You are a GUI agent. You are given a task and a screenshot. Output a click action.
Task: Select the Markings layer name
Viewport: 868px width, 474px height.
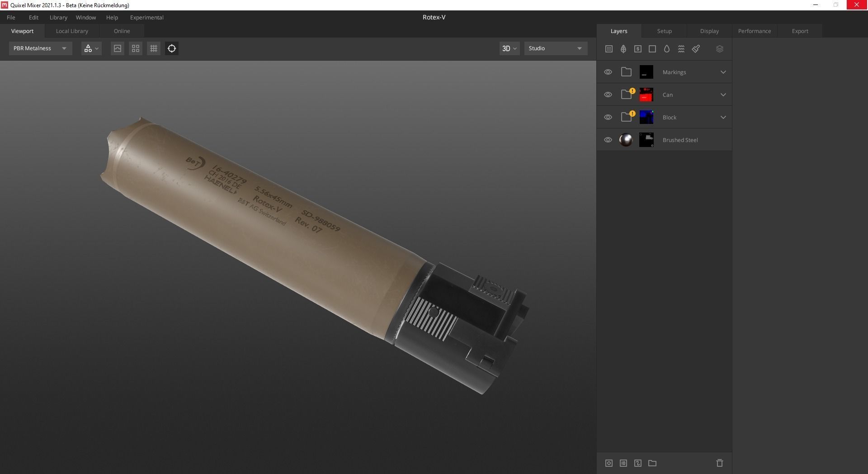(674, 72)
